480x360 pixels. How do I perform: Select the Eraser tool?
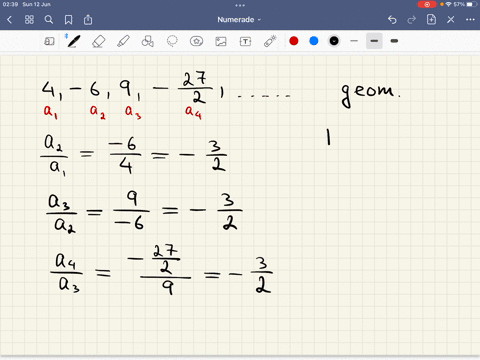point(99,41)
